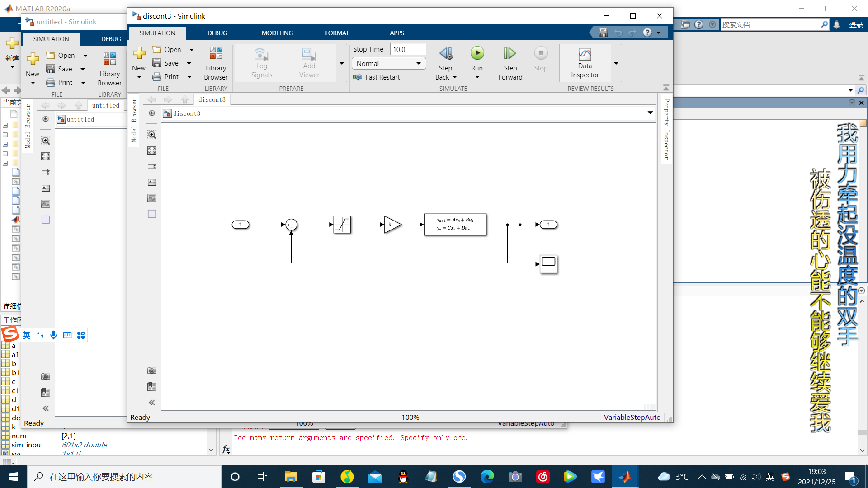Click the Save icon in quick access toolbar
This screenshot has height=488, width=868.
pos(603,33)
